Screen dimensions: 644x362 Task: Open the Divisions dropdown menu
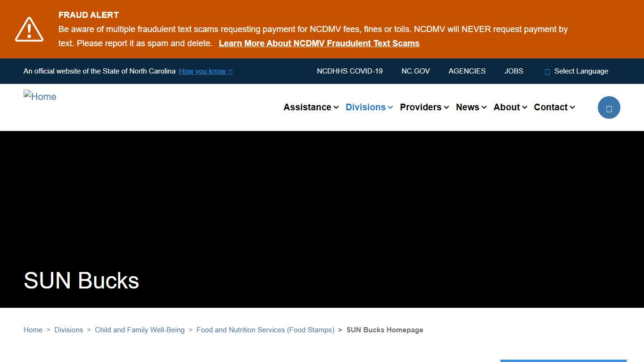(369, 107)
